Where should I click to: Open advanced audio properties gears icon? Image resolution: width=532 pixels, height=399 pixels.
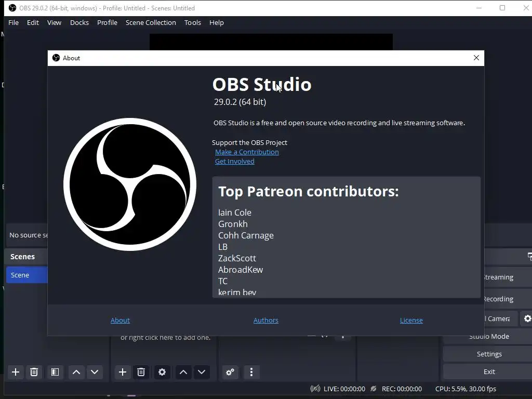[230, 372]
